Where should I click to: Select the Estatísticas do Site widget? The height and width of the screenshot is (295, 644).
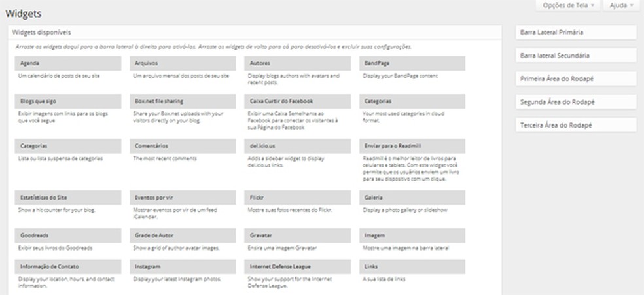[68, 198]
